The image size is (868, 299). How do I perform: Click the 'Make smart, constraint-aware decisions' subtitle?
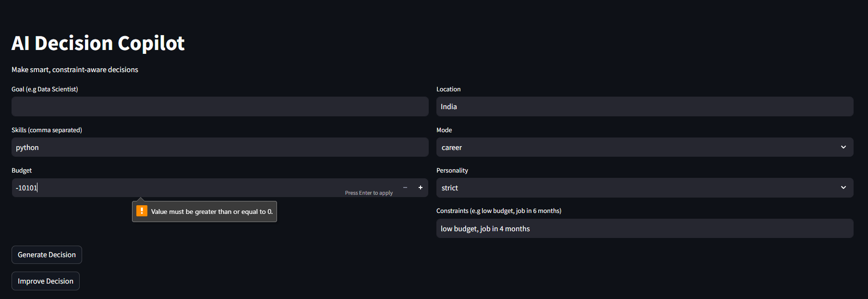(x=75, y=70)
